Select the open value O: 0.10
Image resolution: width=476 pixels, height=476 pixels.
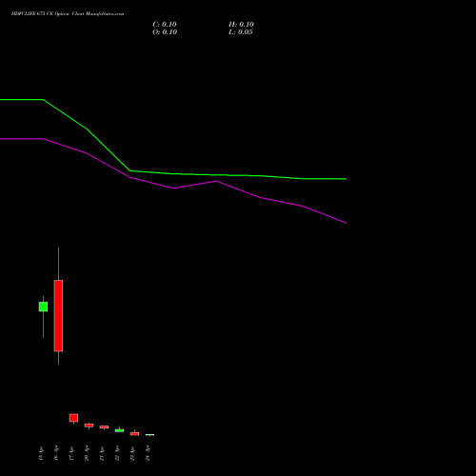(x=165, y=32)
